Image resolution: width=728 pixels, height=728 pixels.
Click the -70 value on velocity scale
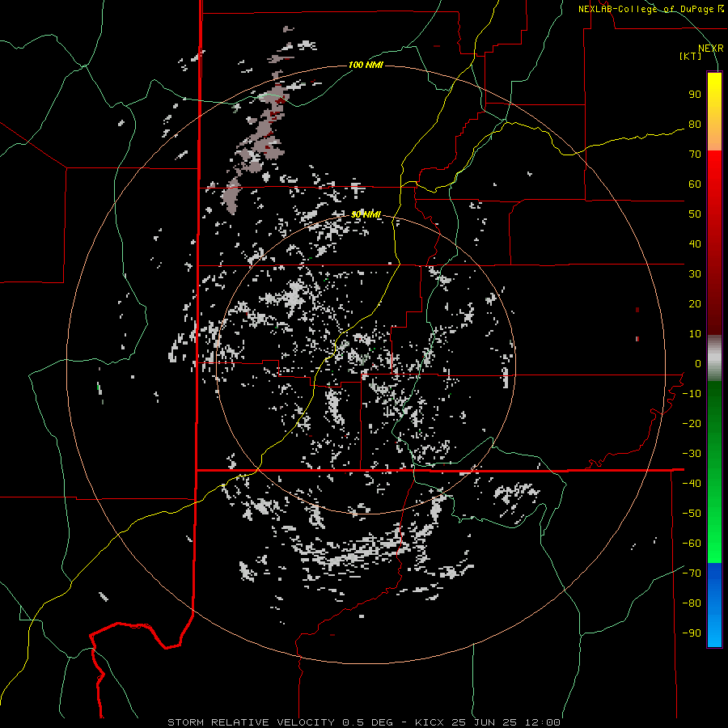pos(692,573)
